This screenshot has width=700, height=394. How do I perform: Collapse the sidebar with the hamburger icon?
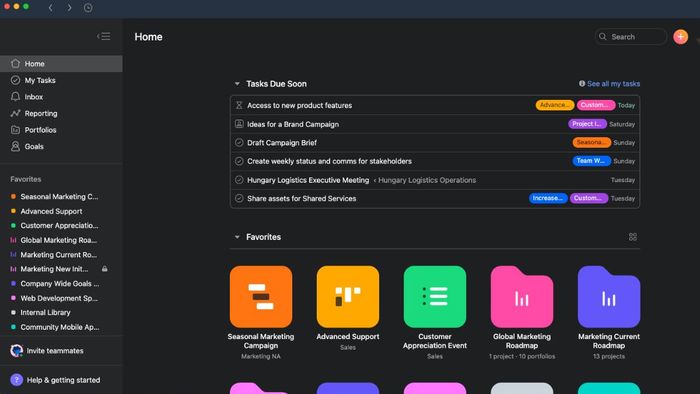tap(104, 36)
